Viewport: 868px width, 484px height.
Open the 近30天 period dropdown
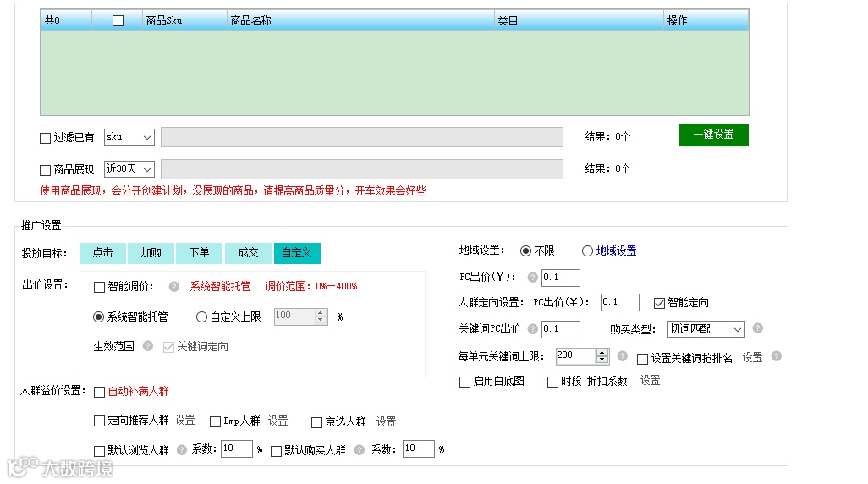tap(129, 169)
